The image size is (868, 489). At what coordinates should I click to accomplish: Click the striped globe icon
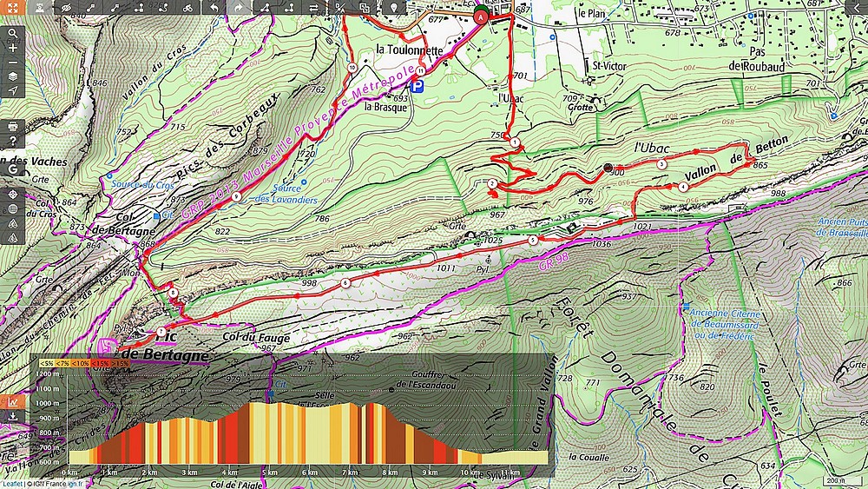click(x=12, y=208)
